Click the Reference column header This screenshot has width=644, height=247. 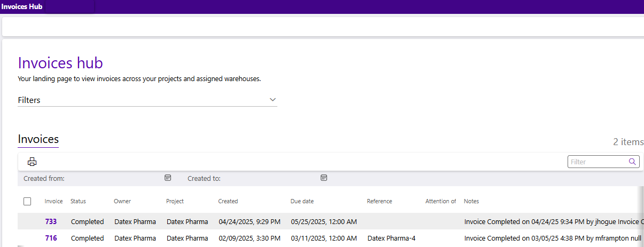(x=379, y=201)
